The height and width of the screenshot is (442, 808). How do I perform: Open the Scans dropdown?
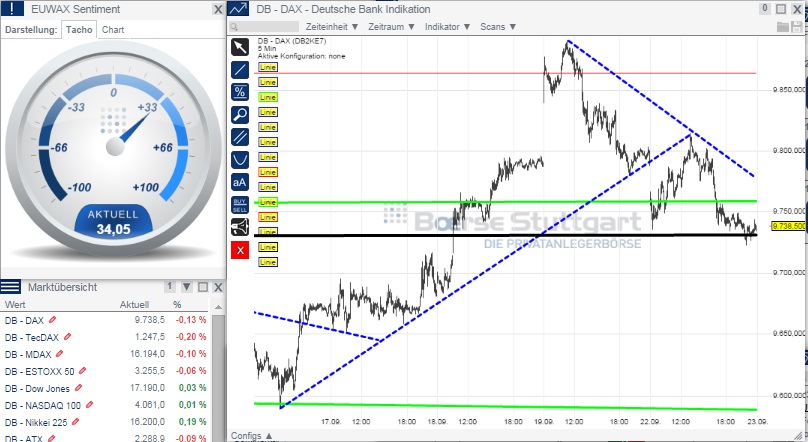click(x=498, y=27)
